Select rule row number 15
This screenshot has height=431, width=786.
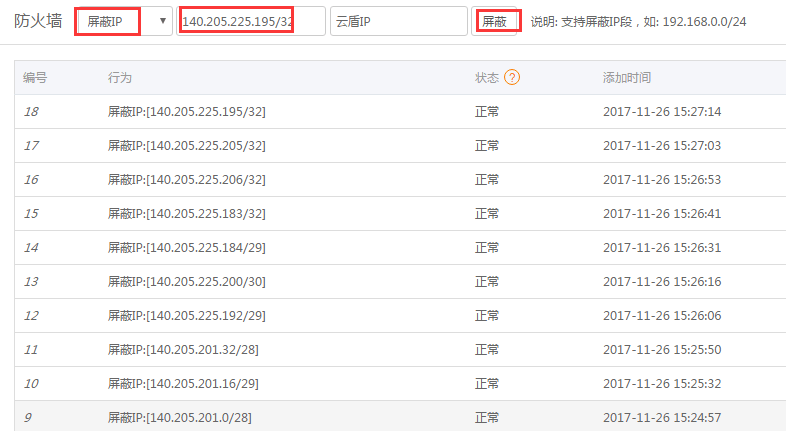tap(31, 214)
